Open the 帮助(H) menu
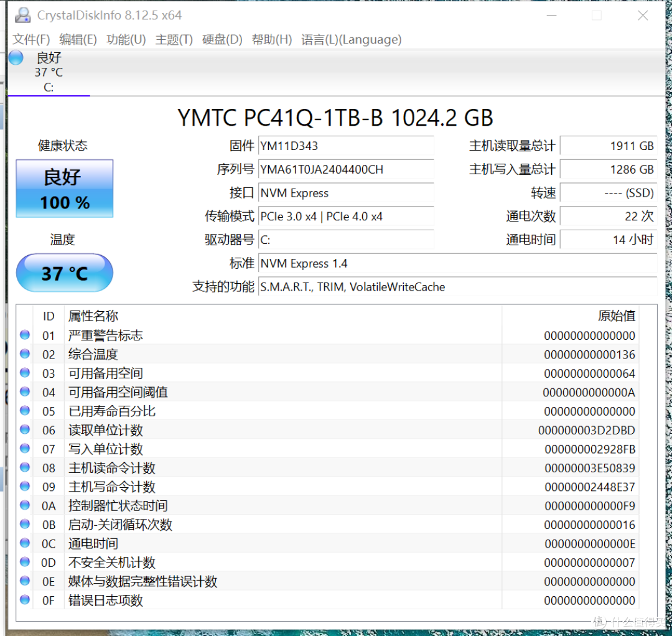This screenshot has height=636, width=672. (x=271, y=39)
